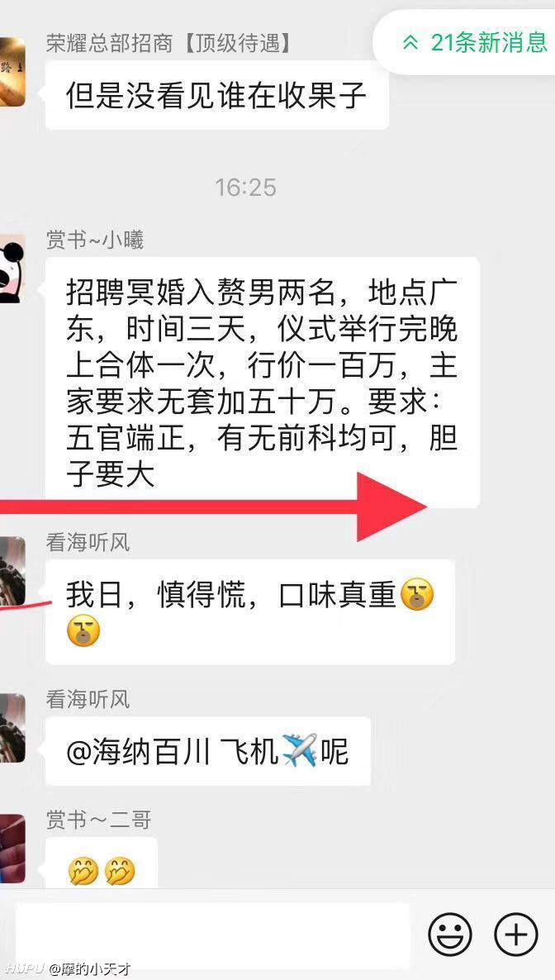The width and height of the screenshot is (555, 980).
Task: Open 赏书~二哥 profile avatar
Action: (12, 849)
